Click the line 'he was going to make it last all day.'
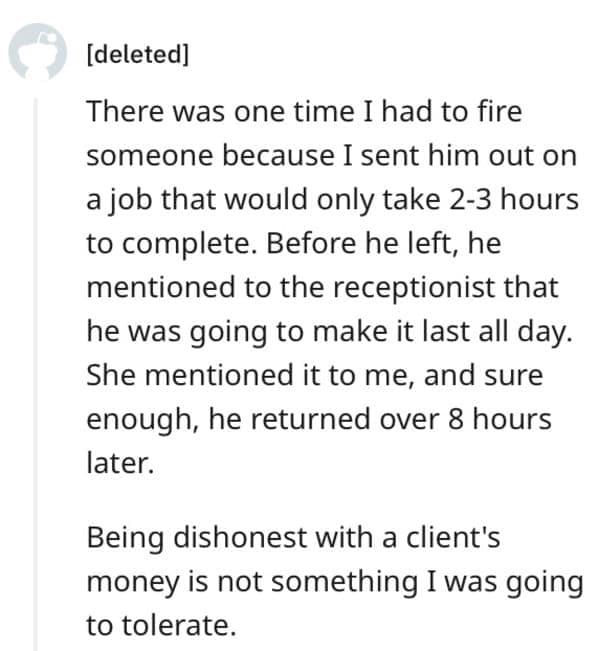Image resolution: width=599 pixels, height=651 pixels. 330,332
